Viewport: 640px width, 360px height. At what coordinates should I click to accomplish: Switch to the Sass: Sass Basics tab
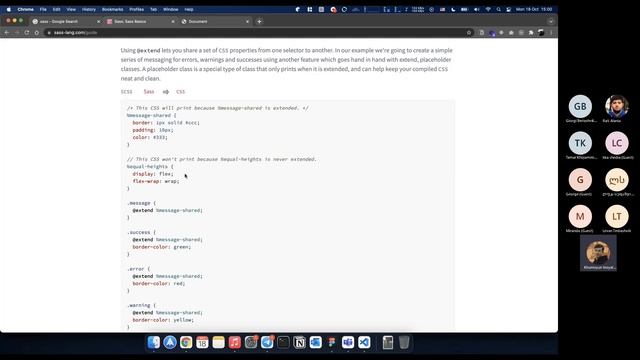coord(140,21)
